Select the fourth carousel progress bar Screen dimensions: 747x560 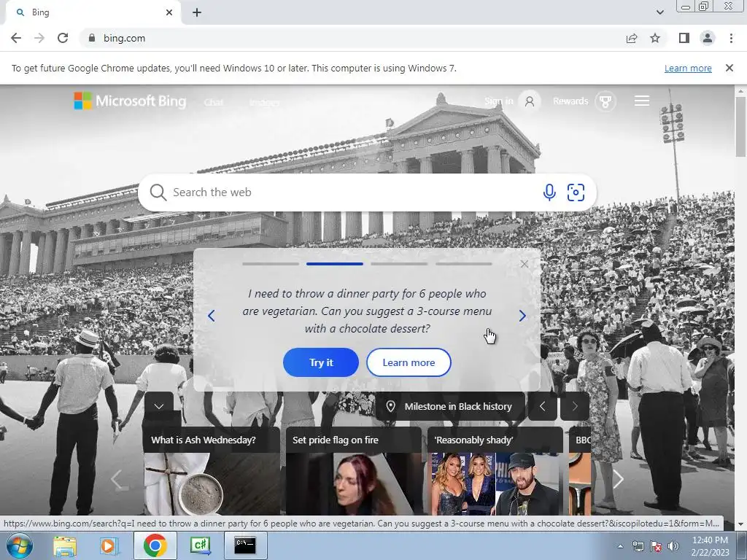click(x=463, y=264)
